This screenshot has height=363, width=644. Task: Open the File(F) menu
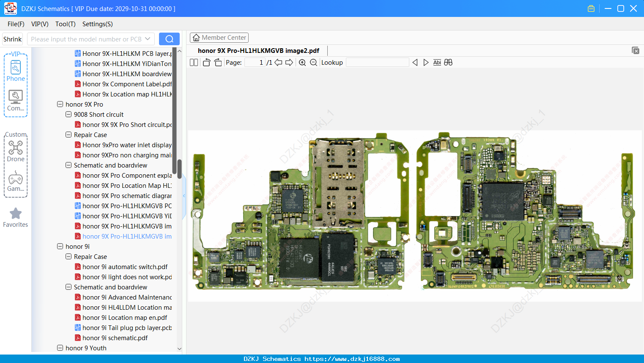16,24
